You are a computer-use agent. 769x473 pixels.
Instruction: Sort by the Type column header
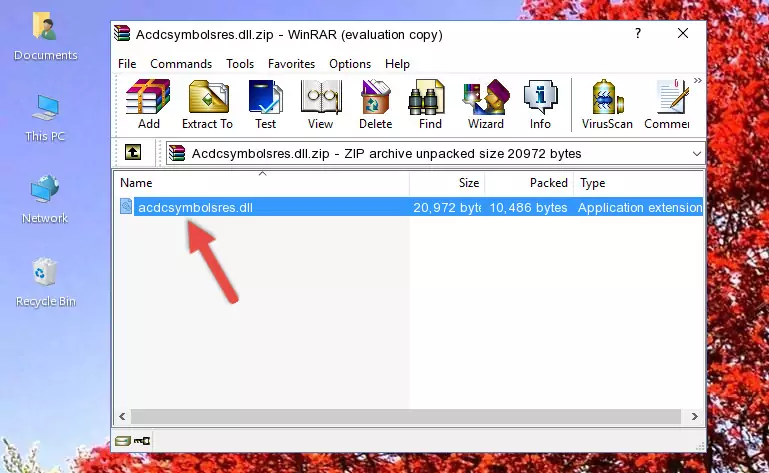639,183
